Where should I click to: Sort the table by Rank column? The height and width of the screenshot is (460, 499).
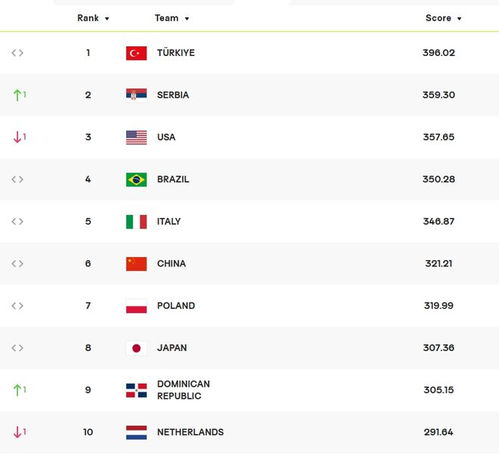click(x=93, y=18)
